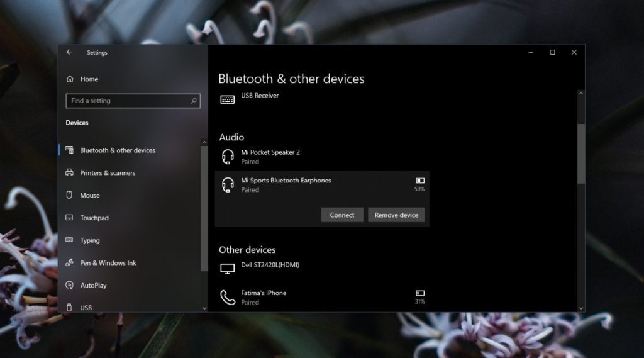Connect the Mi Sports Bluetooth Earphones
The height and width of the screenshot is (358, 644).
pyautogui.click(x=342, y=215)
